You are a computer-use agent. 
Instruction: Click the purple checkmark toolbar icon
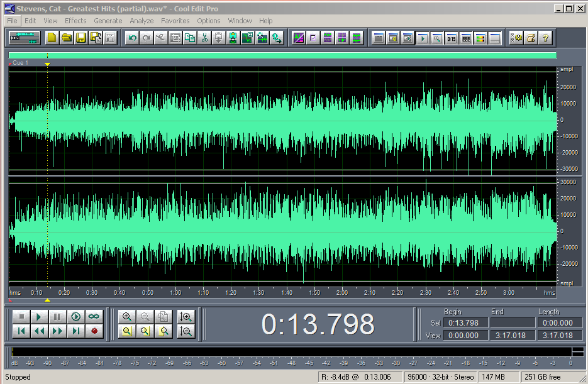(x=313, y=38)
